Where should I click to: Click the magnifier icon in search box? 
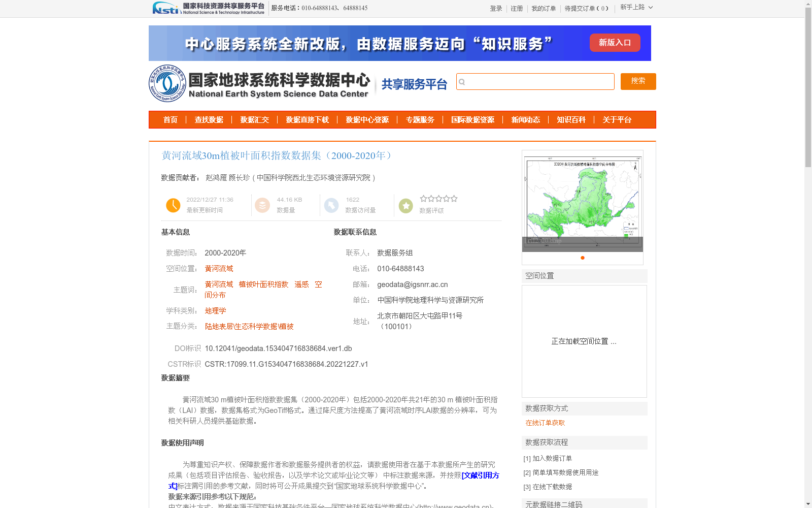(462, 82)
